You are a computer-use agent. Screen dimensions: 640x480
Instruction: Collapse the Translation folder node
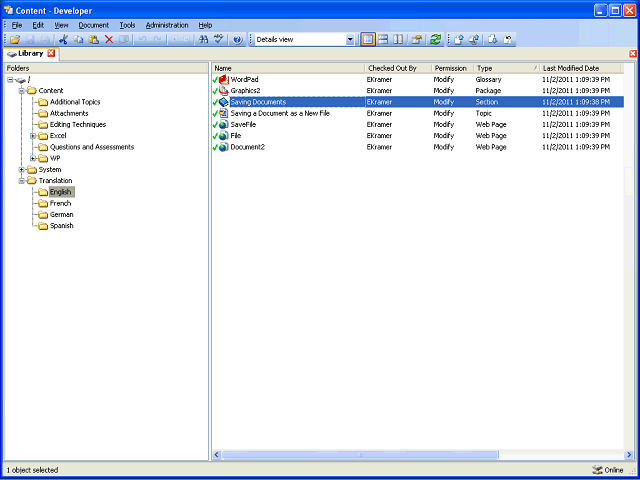pos(22,180)
